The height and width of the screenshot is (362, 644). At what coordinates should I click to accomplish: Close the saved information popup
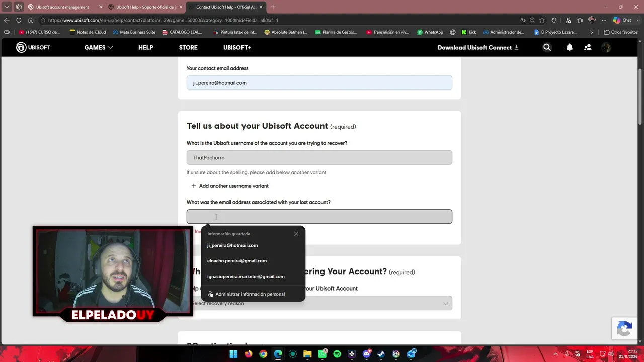(296, 234)
